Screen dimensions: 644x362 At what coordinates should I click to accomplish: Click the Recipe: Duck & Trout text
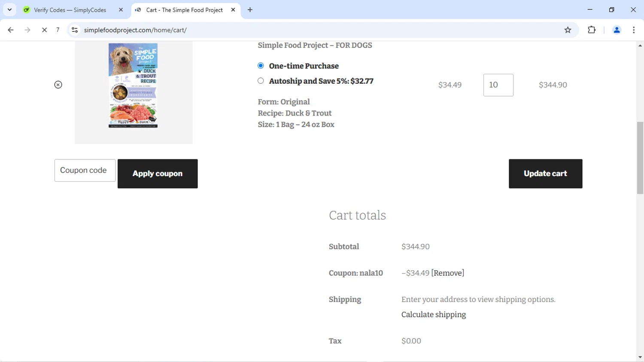tap(295, 113)
